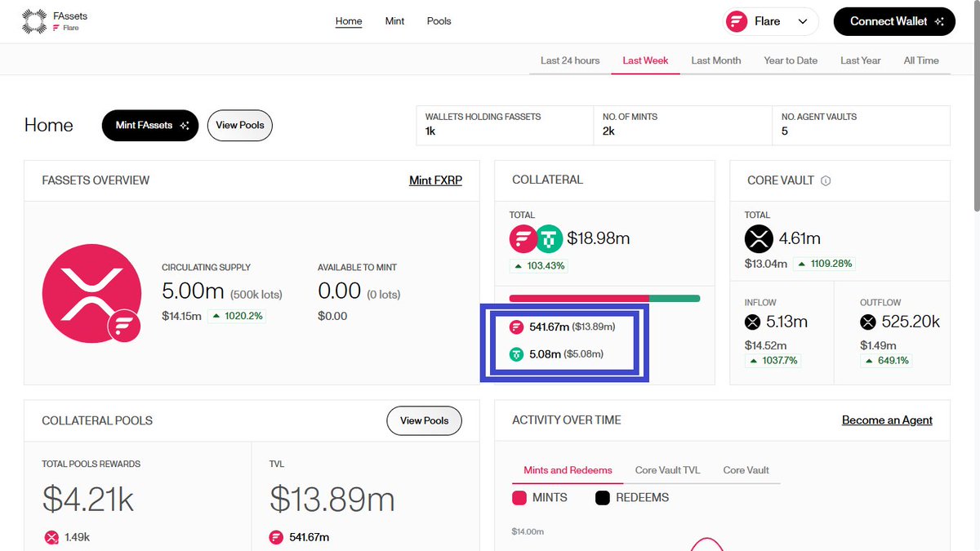Viewport: 980px width, 551px height.
Task: Click the 1020.2% supply change badge
Action: point(238,316)
